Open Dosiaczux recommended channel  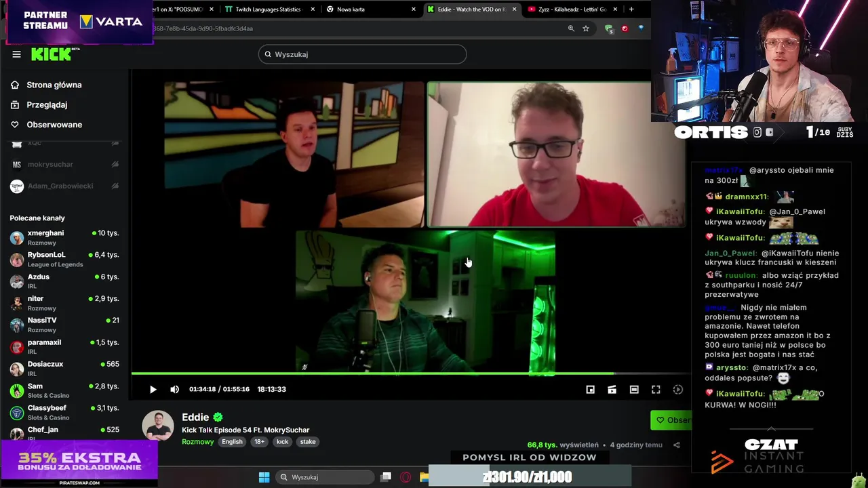coord(64,368)
